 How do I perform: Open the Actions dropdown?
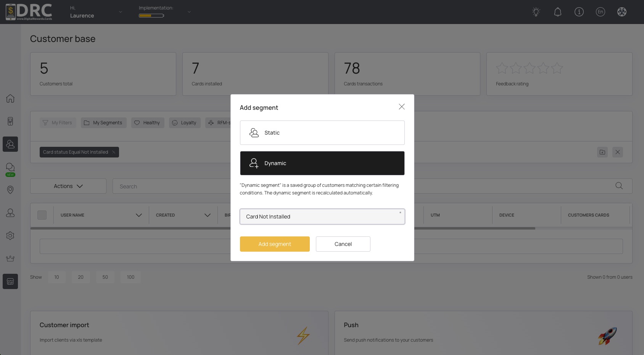click(68, 186)
